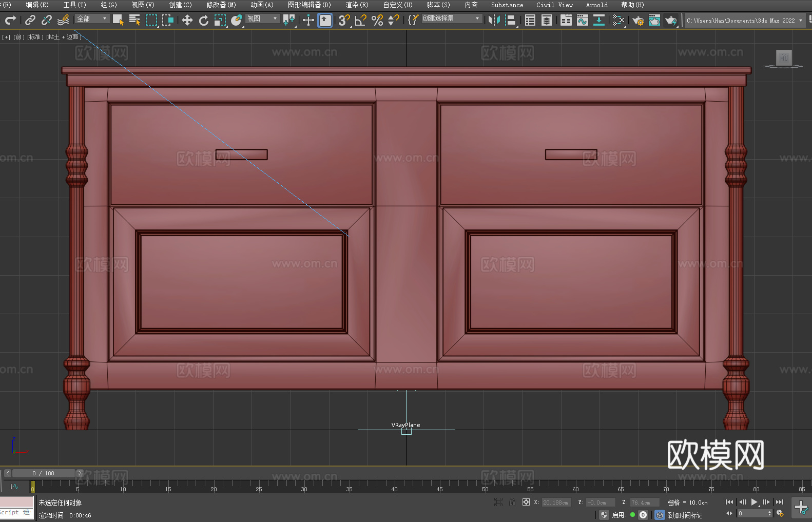Open the 工具(T) menu
This screenshot has height=522, width=812.
click(x=74, y=5)
